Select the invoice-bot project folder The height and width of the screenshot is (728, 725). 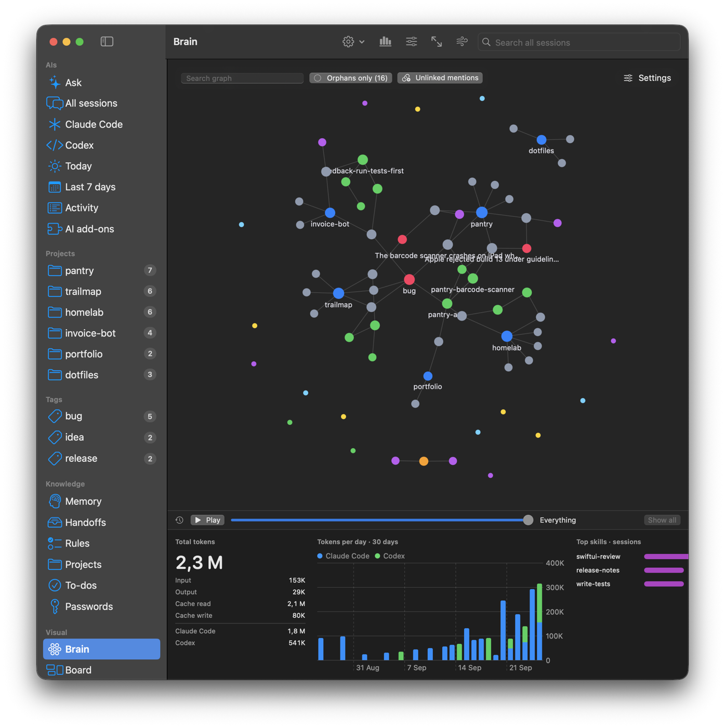tap(101, 333)
